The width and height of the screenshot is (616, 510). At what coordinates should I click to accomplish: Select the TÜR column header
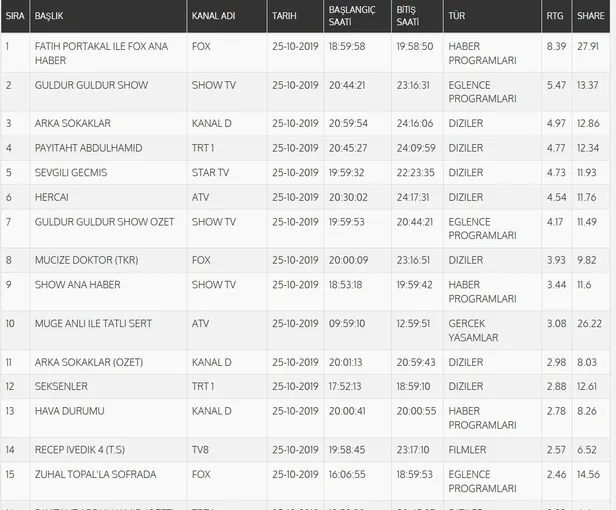457,17
